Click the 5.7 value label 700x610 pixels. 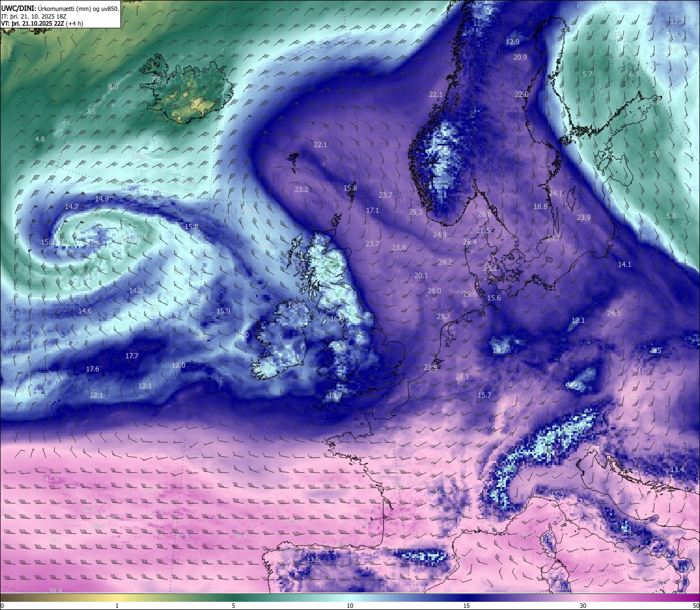[x=587, y=74]
